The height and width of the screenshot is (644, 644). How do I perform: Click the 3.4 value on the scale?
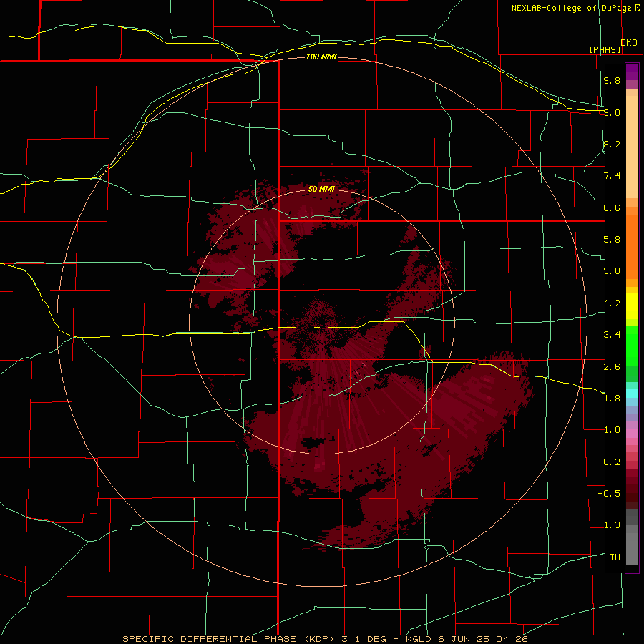pos(612,335)
